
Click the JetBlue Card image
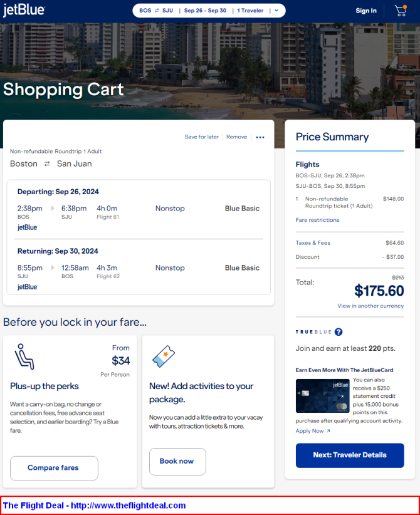click(x=322, y=396)
